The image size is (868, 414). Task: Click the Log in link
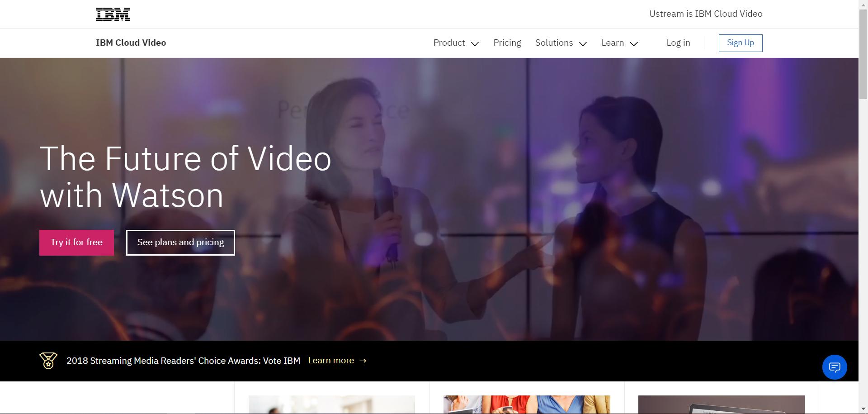point(678,43)
